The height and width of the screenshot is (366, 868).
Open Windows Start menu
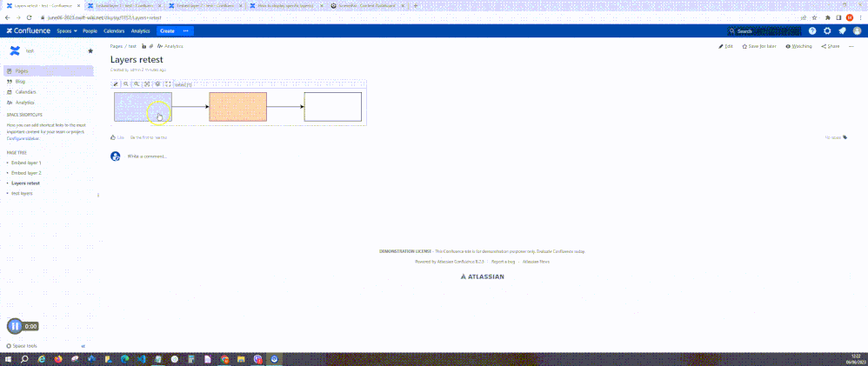pyautogui.click(x=10, y=359)
